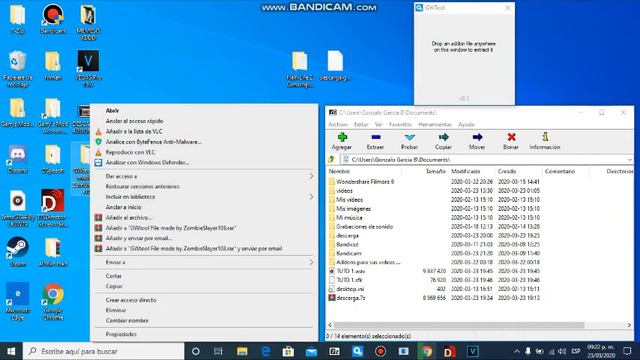Open the Herramientas menu in 7-Zip
The image size is (640, 360).
[x=435, y=124]
